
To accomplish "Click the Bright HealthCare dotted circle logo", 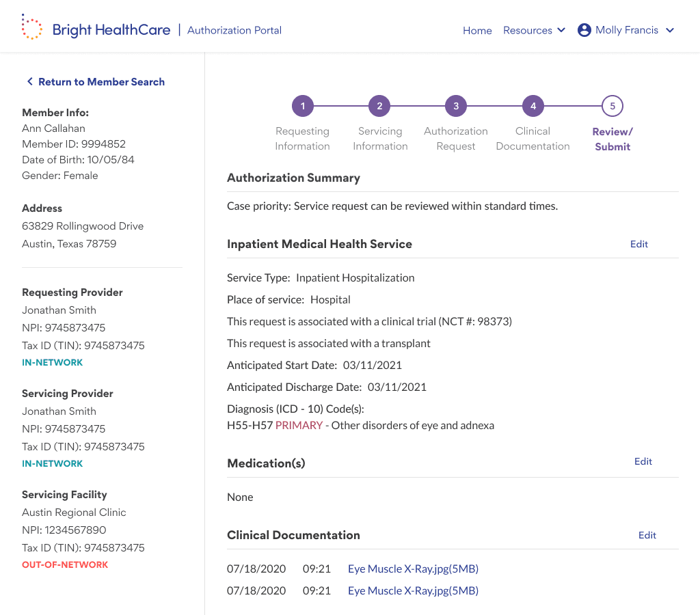I will click(31, 27).
